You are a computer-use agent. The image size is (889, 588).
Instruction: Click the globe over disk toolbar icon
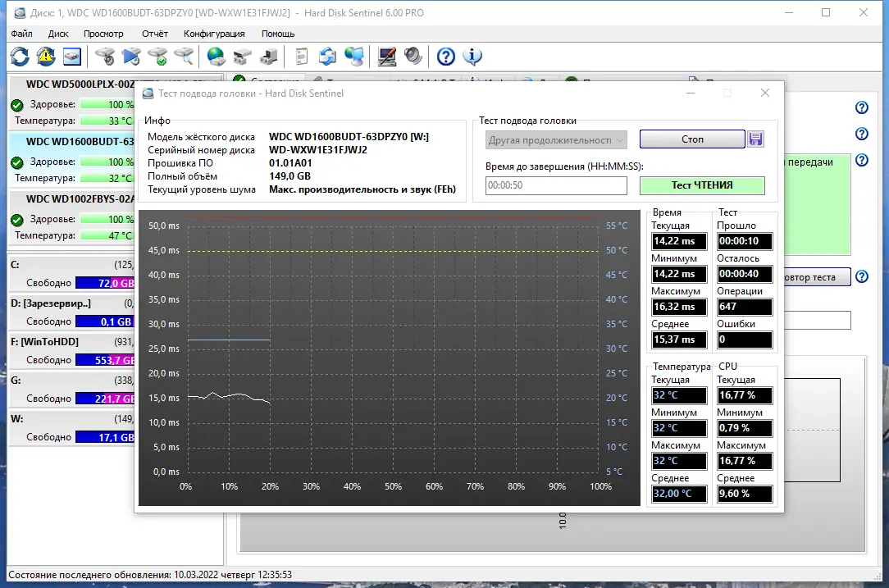pyautogui.click(x=216, y=57)
